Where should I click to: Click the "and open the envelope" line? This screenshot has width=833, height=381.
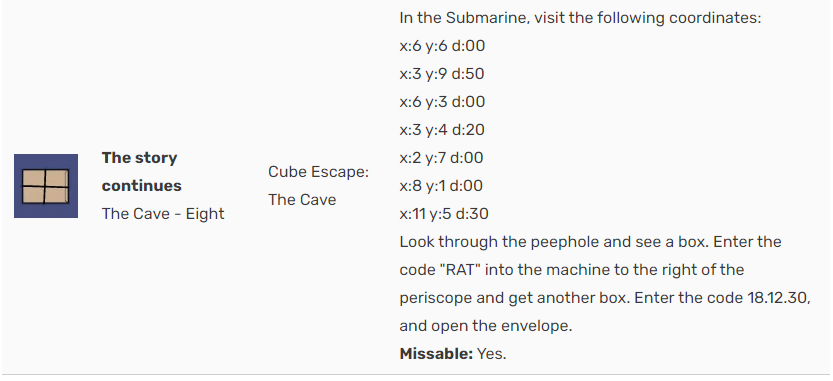point(486,326)
